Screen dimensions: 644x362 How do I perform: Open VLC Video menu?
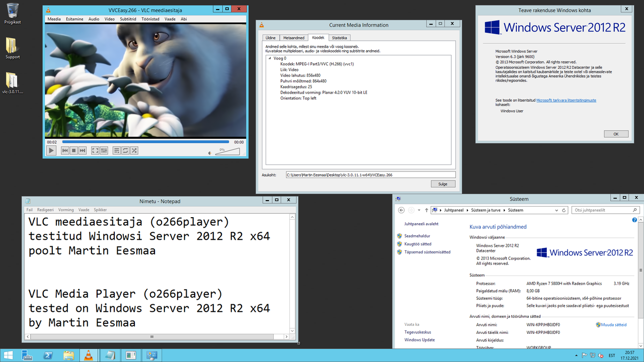coord(110,19)
